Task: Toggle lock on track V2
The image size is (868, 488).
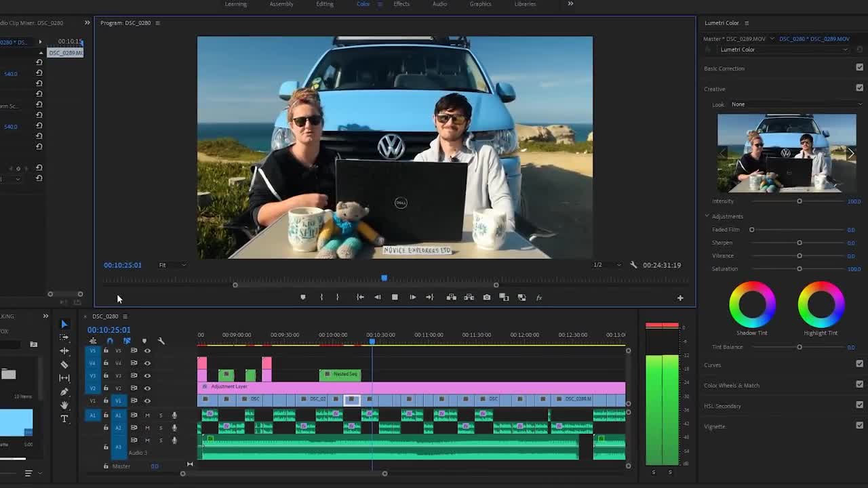Action: pyautogui.click(x=106, y=388)
